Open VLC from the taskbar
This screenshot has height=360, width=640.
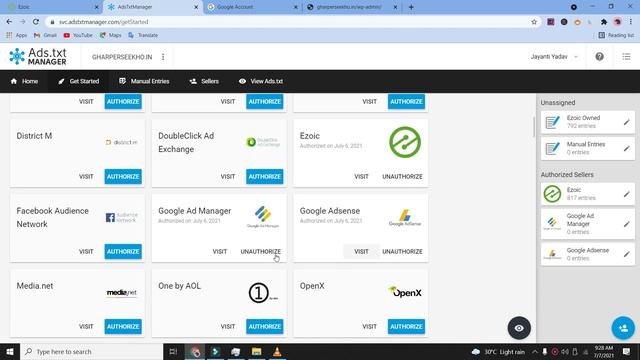(x=277, y=351)
